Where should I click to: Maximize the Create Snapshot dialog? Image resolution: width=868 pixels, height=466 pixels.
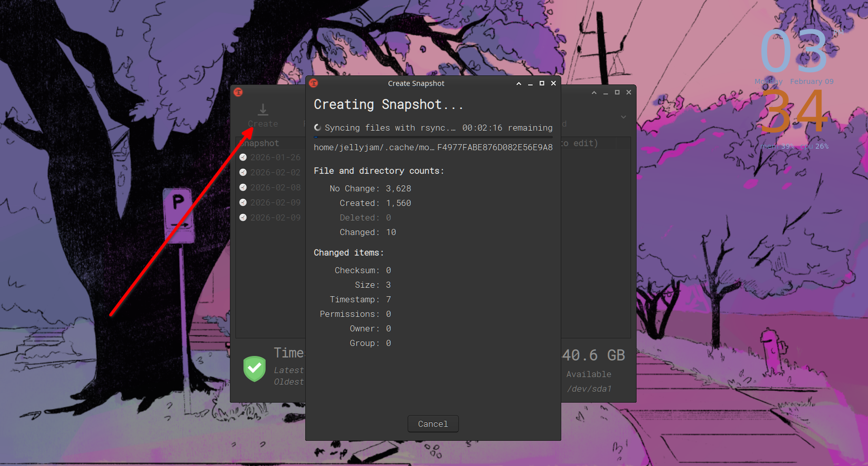tap(542, 83)
